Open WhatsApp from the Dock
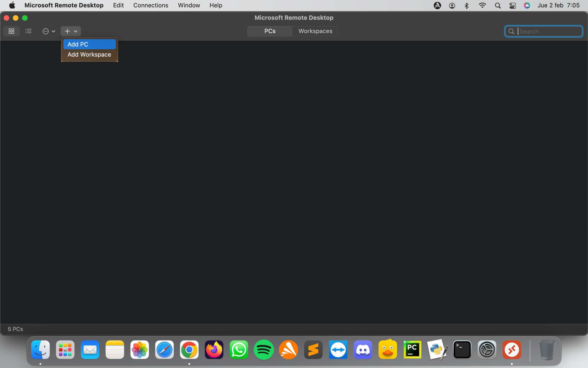Screen dimensions: 588x368 (239, 350)
